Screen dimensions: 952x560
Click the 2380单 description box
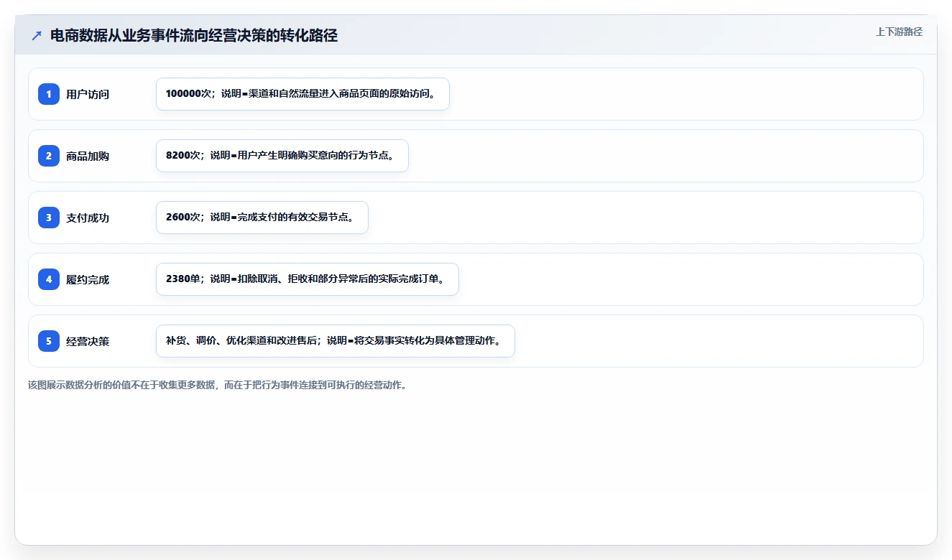[x=308, y=279]
